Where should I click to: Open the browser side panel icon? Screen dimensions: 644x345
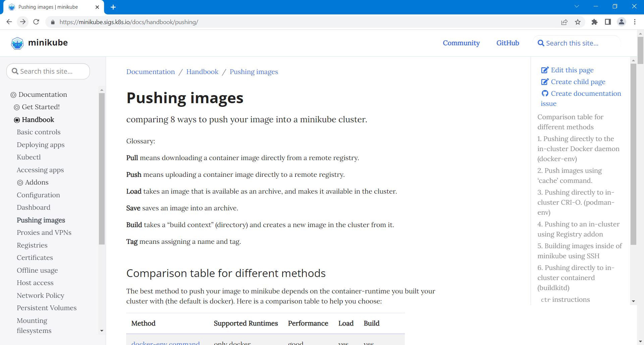pos(608,22)
